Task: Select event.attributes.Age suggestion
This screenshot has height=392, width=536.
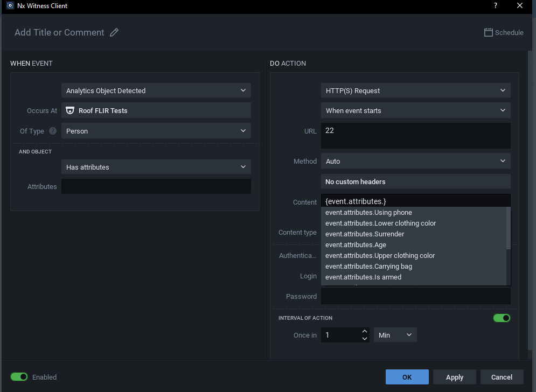Action: [x=414, y=244]
